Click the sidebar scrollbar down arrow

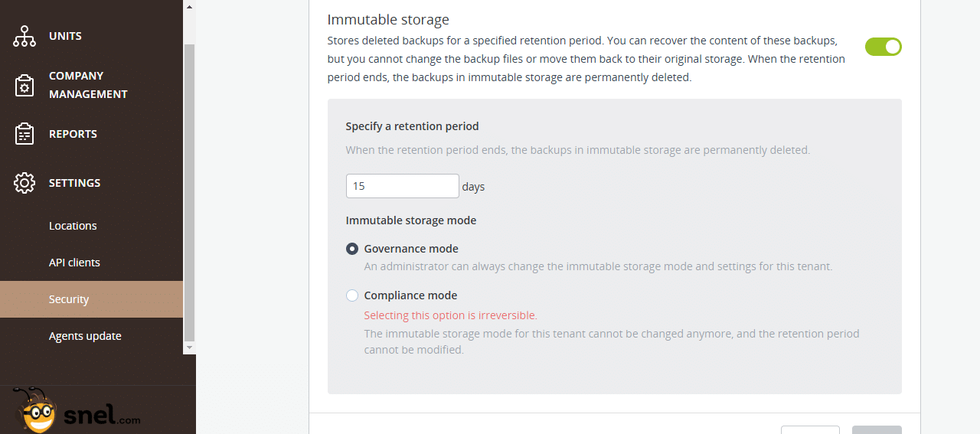(x=189, y=348)
